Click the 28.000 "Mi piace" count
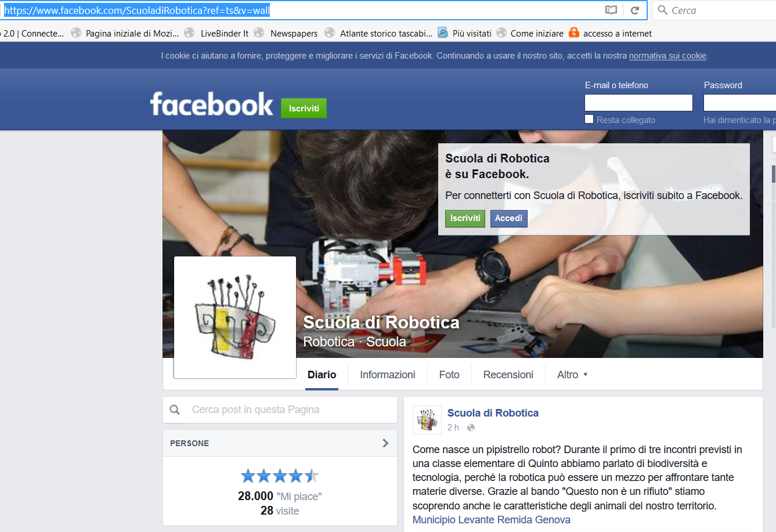The height and width of the screenshot is (532, 776). click(x=280, y=496)
